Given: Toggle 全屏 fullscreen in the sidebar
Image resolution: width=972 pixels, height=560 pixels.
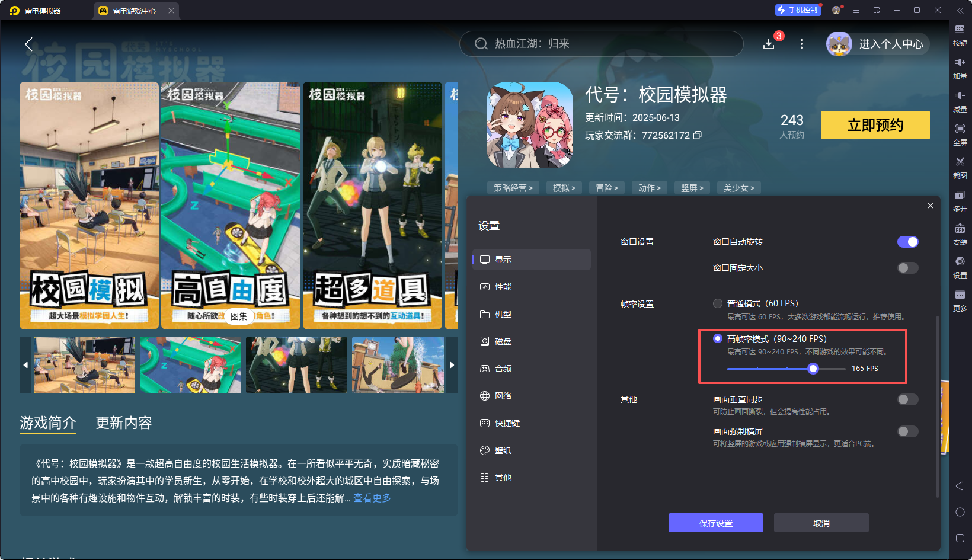Looking at the screenshot, I should 960,135.
